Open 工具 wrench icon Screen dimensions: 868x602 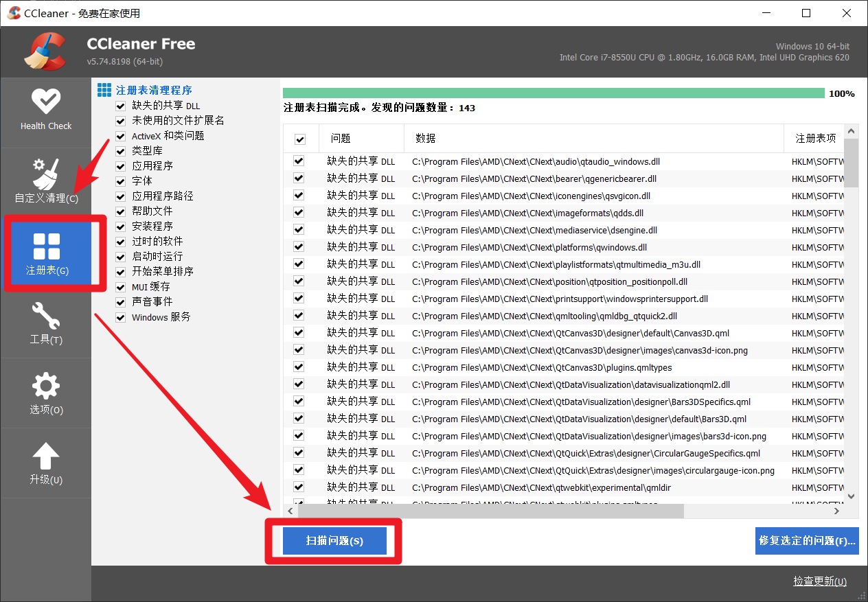[46, 316]
